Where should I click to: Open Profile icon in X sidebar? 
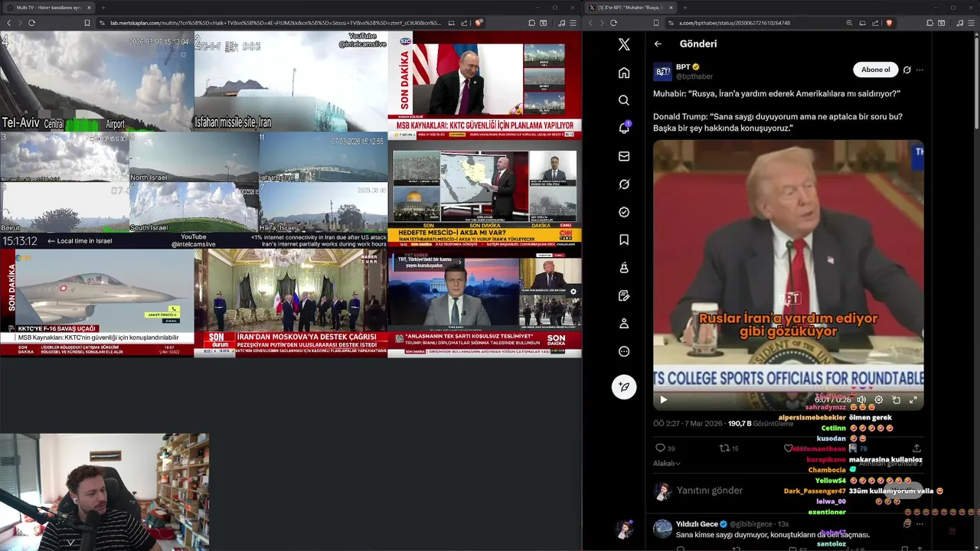pos(624,324)
